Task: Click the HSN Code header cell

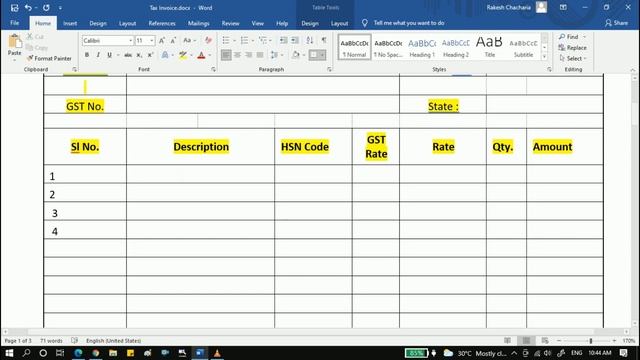Action: 313,147
